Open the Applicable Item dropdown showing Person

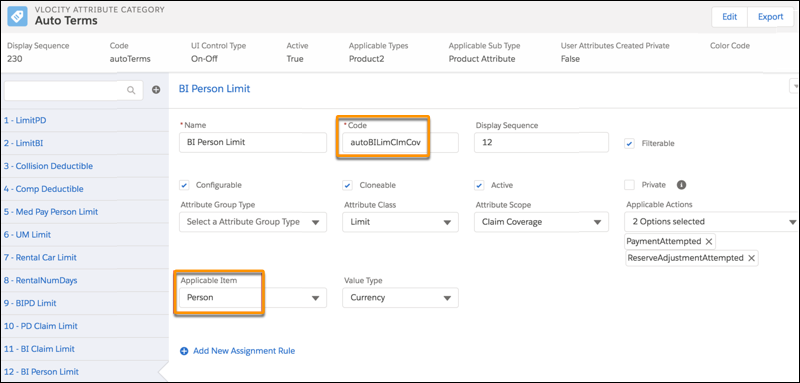tap(253, 298)
